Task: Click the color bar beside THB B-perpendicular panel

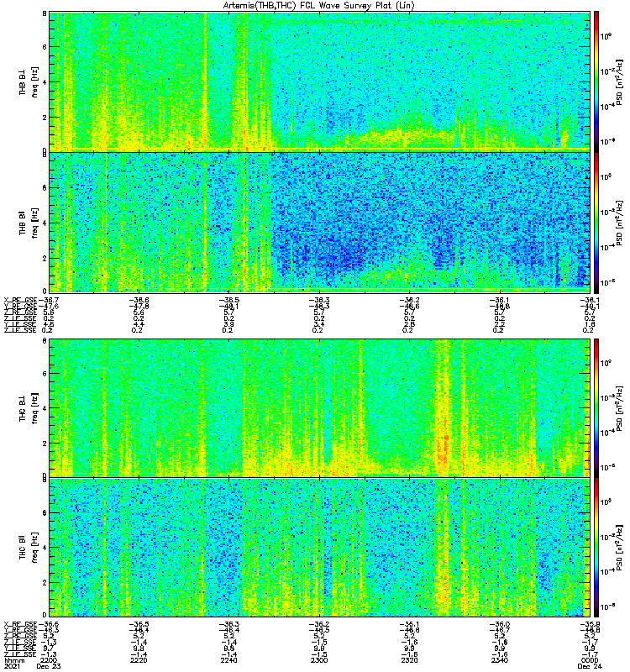Action: tap(596, 81)
